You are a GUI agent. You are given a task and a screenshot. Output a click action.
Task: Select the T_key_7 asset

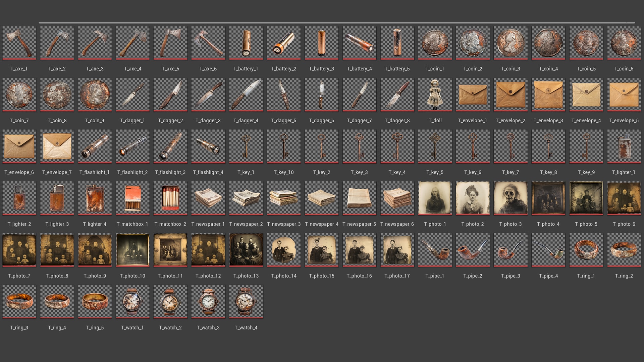tap(510, 146)
